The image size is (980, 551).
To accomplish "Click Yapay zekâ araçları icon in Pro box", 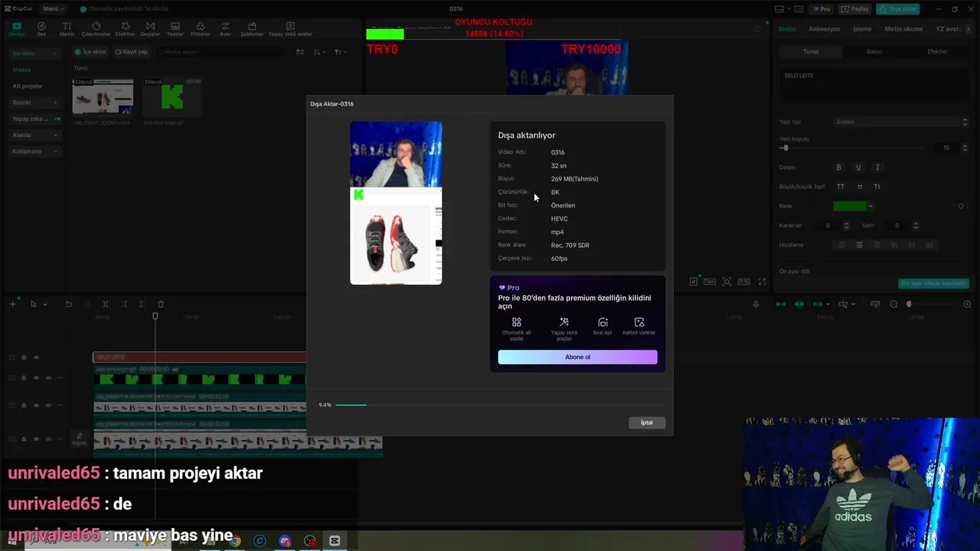I will click(x=563, y=322).
